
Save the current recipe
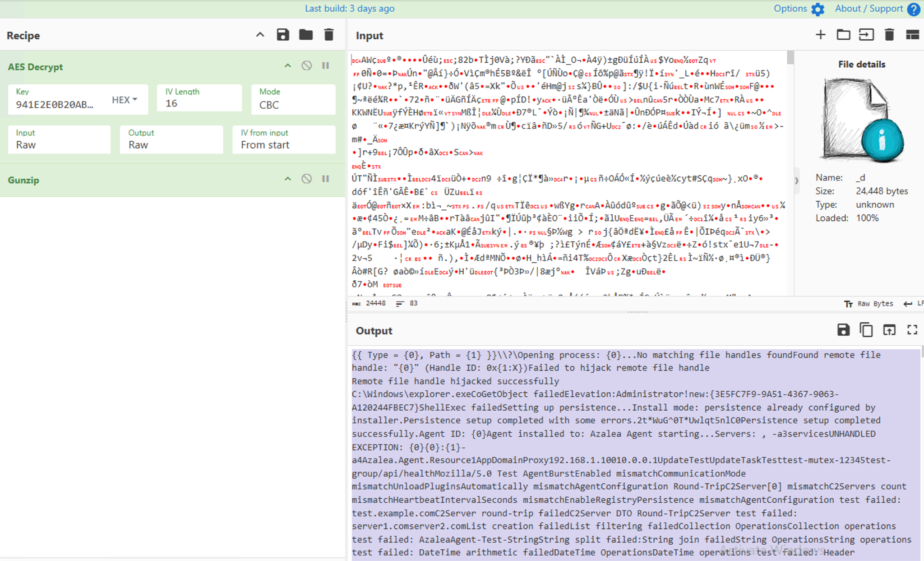(283, 35)
